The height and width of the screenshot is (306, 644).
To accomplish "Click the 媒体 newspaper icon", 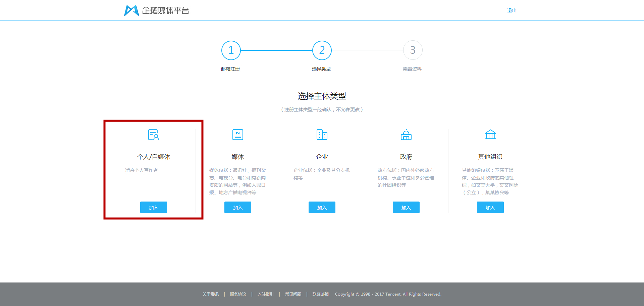I will tap(237, 135).
